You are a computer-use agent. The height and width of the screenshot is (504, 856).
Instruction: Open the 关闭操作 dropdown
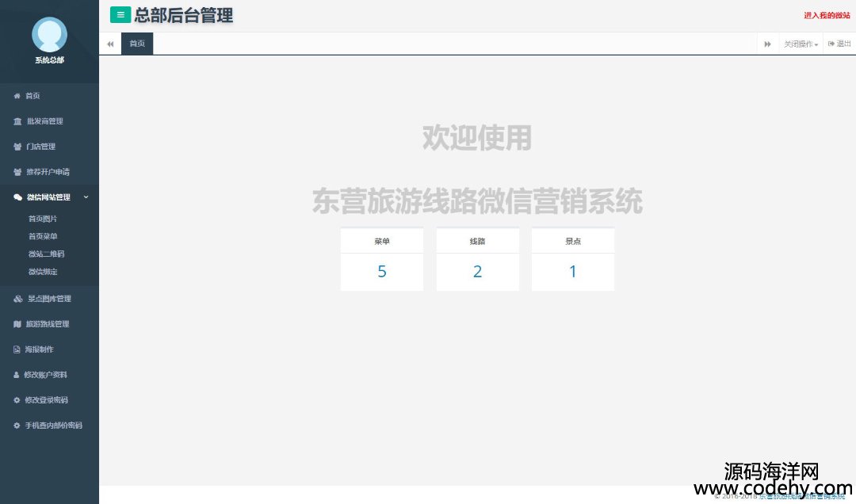[x=801, y=44]
